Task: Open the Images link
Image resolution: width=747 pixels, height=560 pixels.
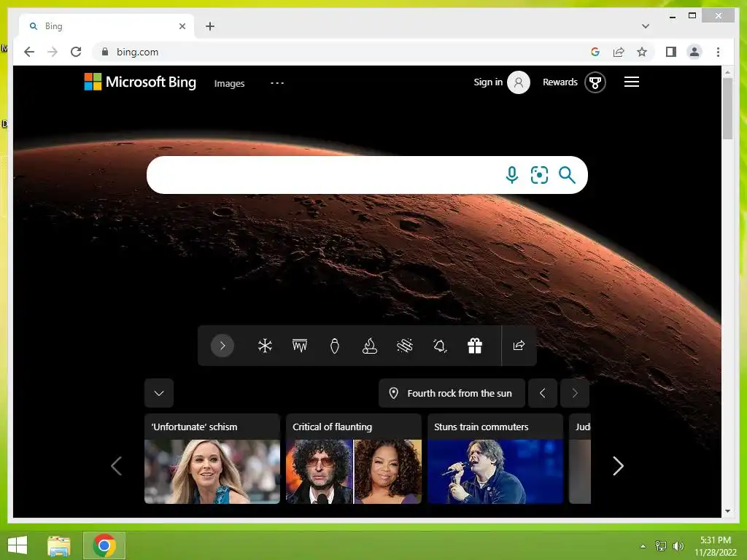Action: [229, 83]
